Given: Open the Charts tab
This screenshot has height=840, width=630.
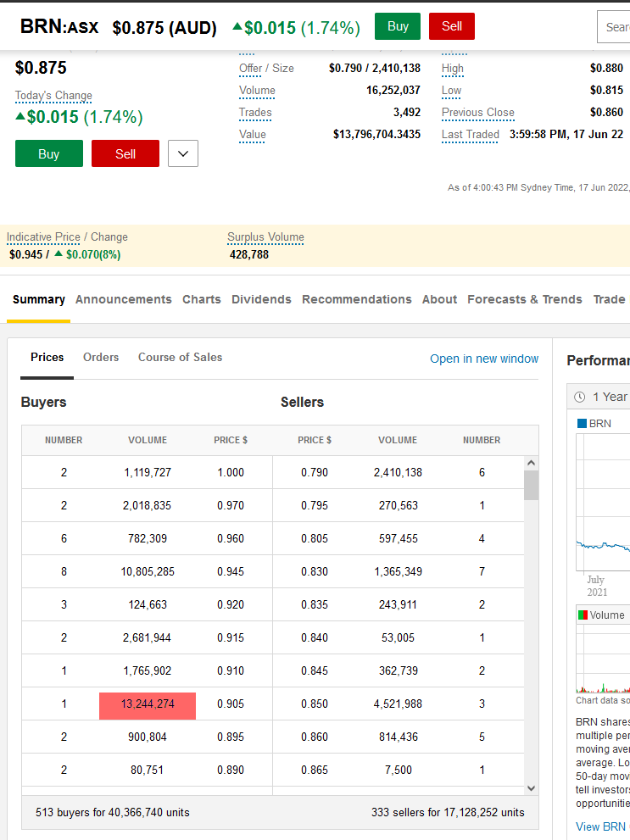Looking at the screenshot, I should point(202,299).
